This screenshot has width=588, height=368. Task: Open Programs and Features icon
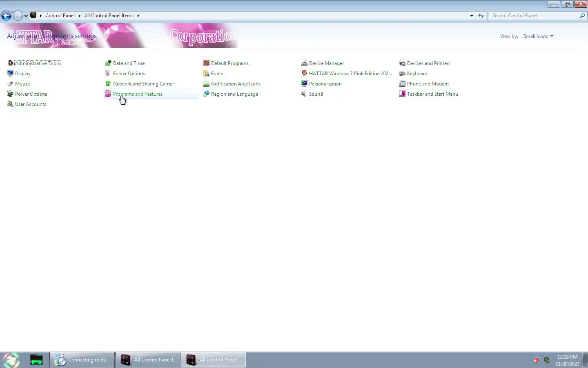108,94
